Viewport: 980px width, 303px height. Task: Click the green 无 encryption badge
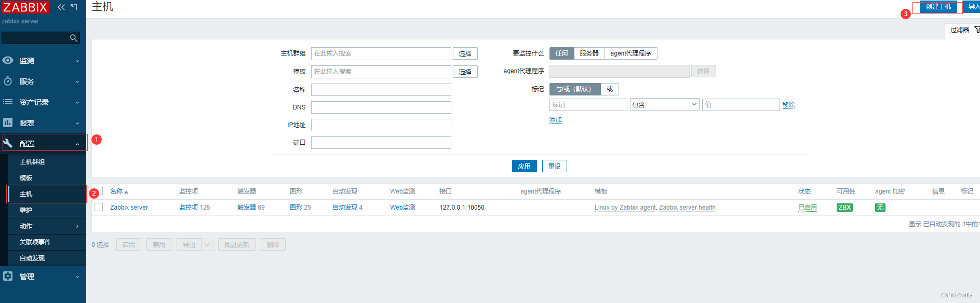[x=880, y=208]
